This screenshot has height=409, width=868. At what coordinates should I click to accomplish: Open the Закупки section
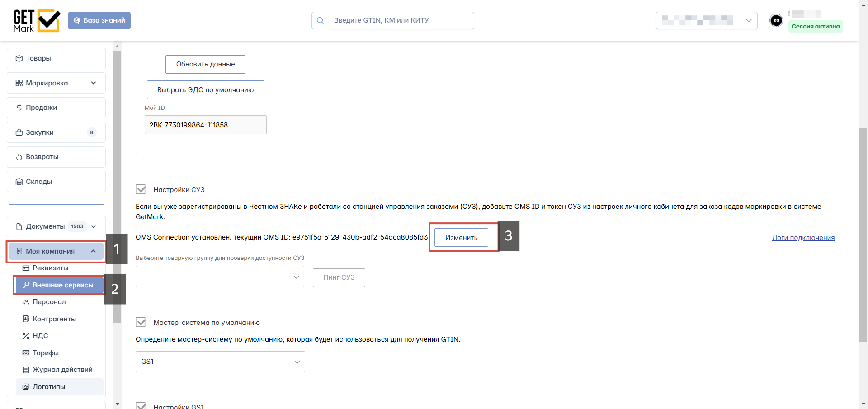(56, 132)
